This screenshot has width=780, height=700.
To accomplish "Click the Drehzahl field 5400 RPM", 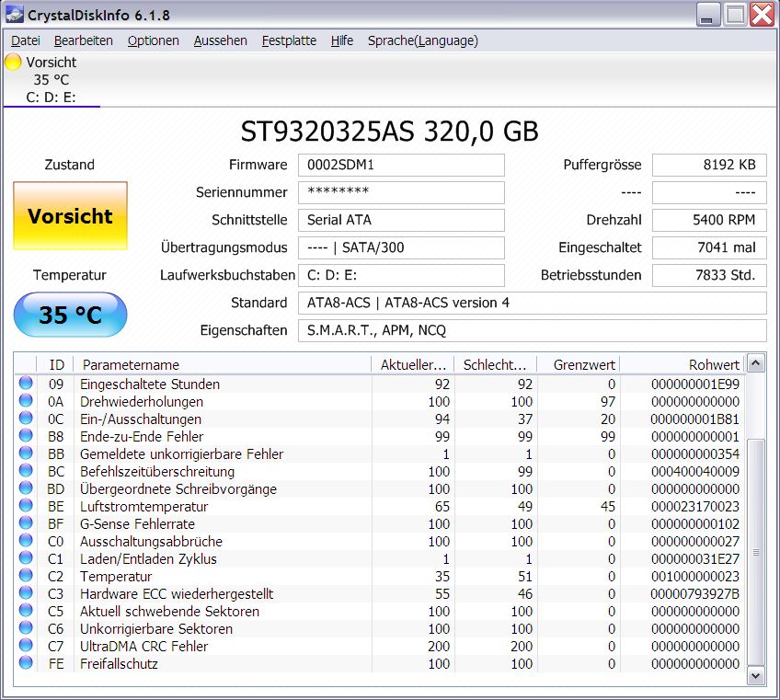I will [x=709, y=220].
